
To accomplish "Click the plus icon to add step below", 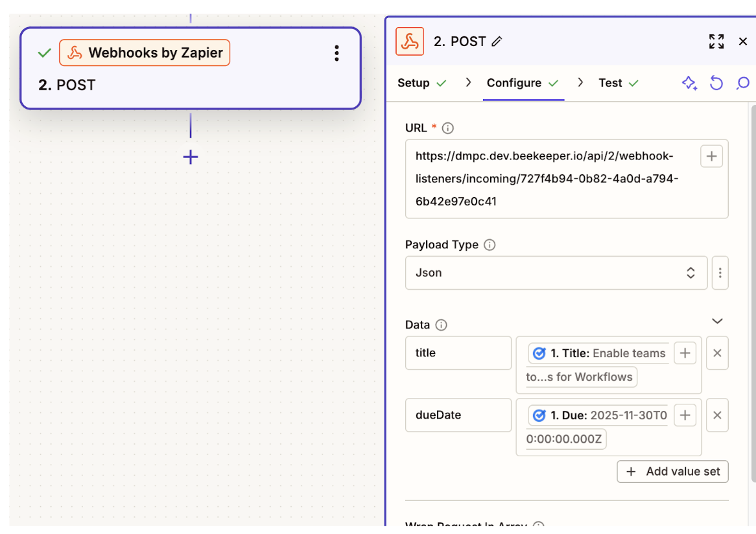I will 190,157.
